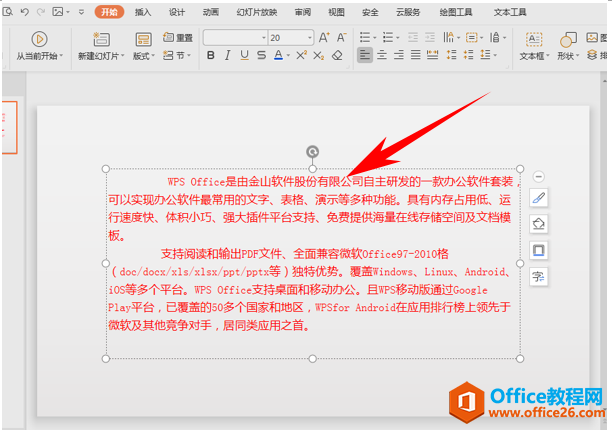This screenshot has width=612, height=430.
Task: Toggle Subscript formatting
Action: (318, 56)
